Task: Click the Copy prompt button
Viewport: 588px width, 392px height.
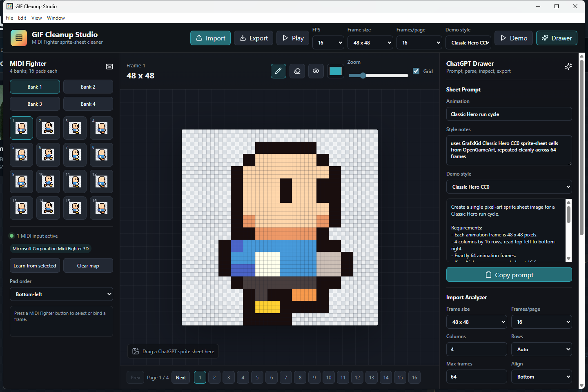Action: click(x=509, y=275)
